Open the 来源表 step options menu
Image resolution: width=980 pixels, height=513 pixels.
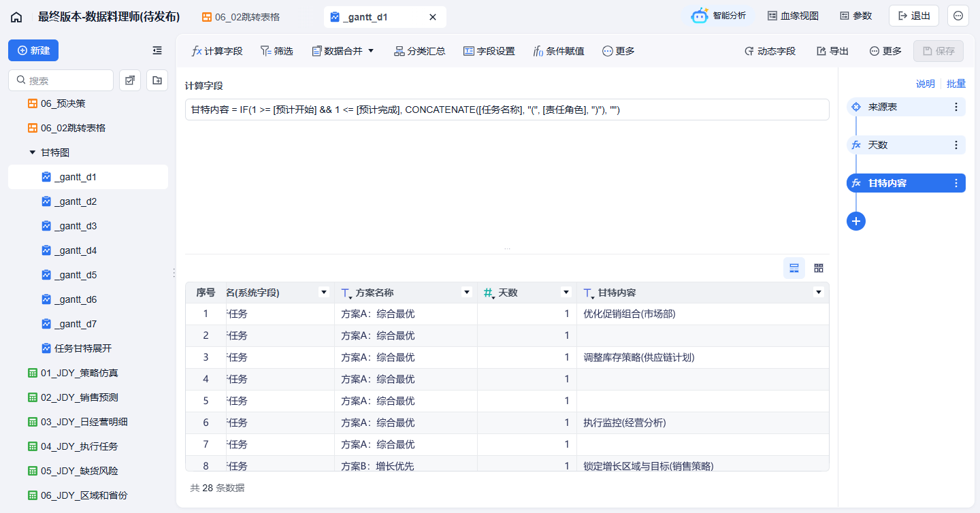pyautogui.click(x=956, y=107)
